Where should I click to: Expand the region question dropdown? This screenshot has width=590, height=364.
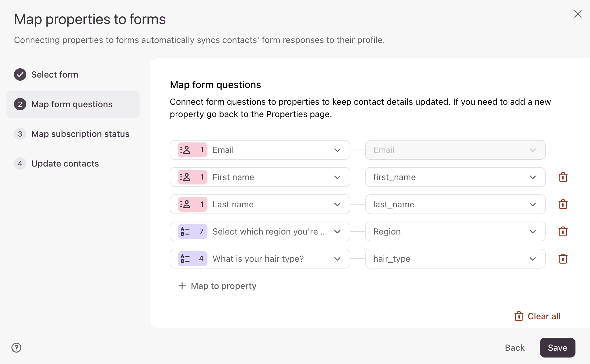click(x=260, y=231)
